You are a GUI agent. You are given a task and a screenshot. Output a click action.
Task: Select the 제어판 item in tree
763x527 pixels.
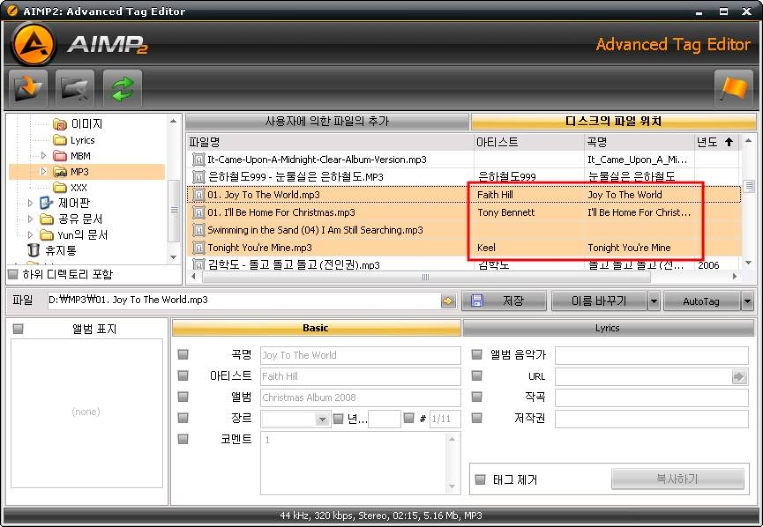(x=65, y=203)
